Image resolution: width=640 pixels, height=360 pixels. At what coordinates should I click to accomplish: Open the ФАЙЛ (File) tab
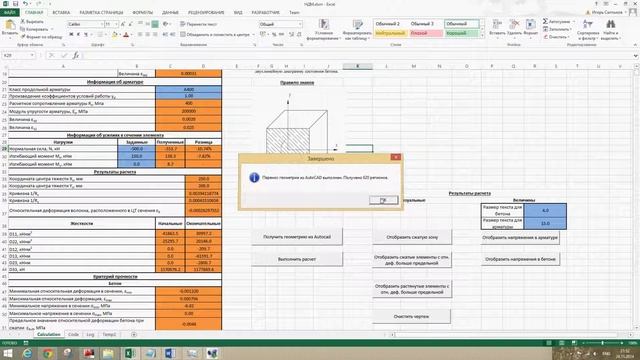(x=9, y=13)
